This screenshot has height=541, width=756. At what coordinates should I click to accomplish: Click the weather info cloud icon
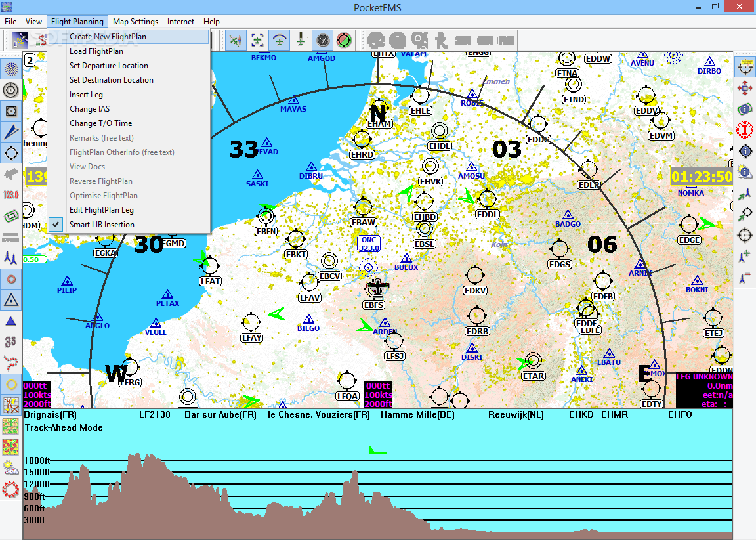pos(745,172)
